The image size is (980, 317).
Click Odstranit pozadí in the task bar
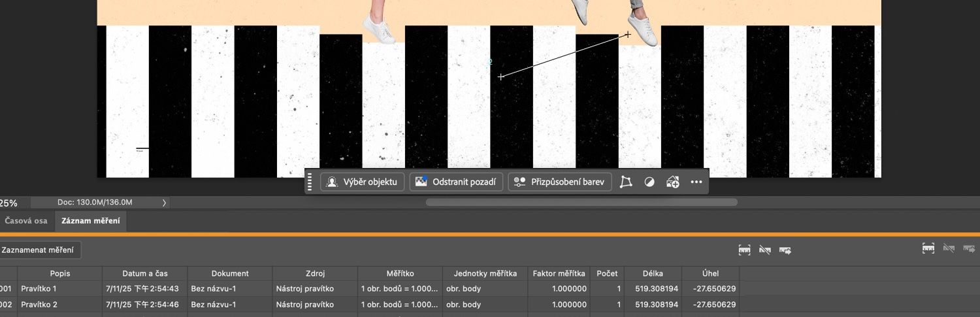(456, 182)
